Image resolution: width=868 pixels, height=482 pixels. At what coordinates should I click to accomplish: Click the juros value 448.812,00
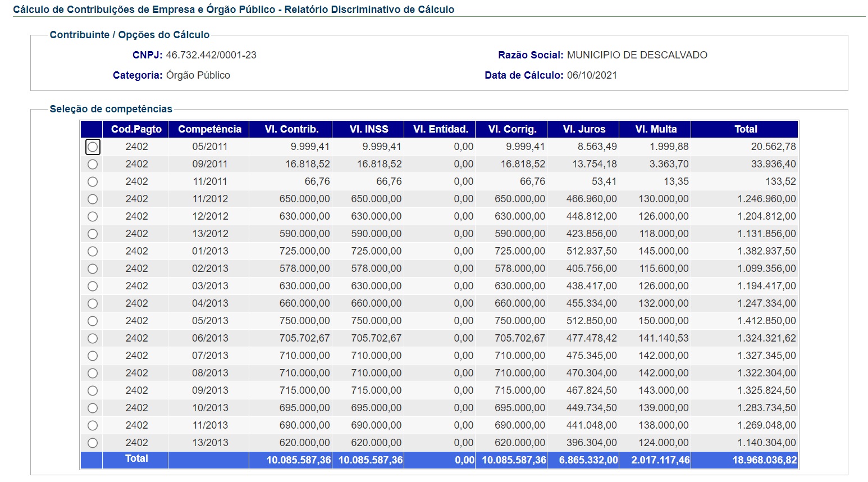click(x=591, y=216)
